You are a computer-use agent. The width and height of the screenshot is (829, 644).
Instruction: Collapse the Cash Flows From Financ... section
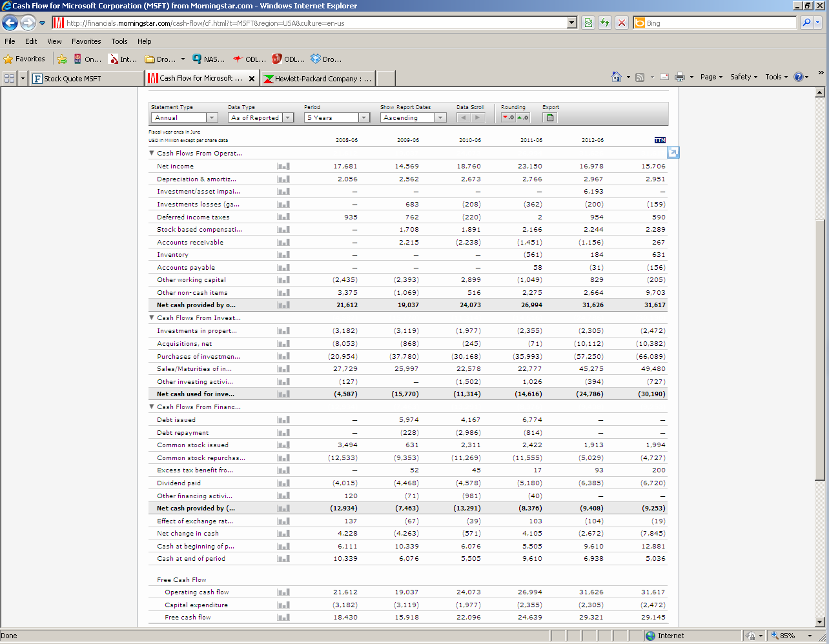click(x=152, y=407)
